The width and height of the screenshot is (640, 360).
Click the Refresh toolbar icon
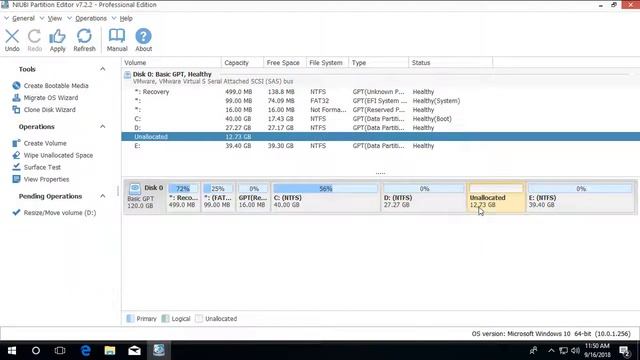[84, 36]
